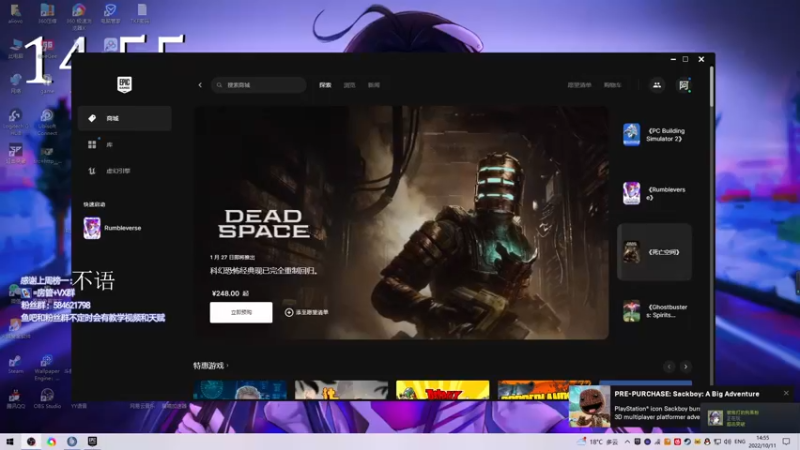
Task: Select the 360 browser desktop shortcut
Action: [79, 17]
